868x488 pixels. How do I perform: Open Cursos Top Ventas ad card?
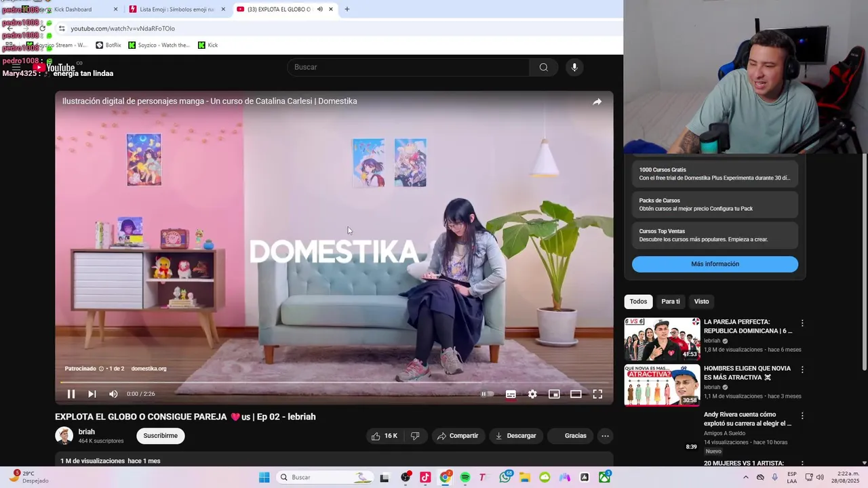715,235
